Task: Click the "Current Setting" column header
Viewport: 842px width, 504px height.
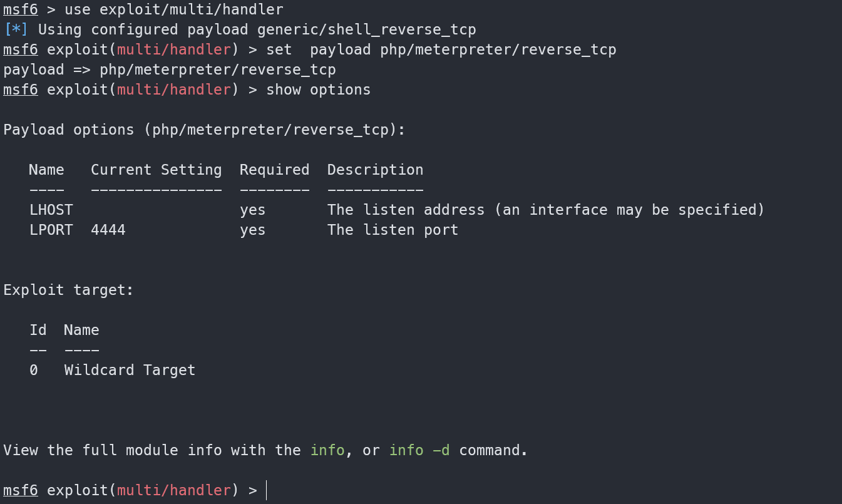Action: (156, 170)
